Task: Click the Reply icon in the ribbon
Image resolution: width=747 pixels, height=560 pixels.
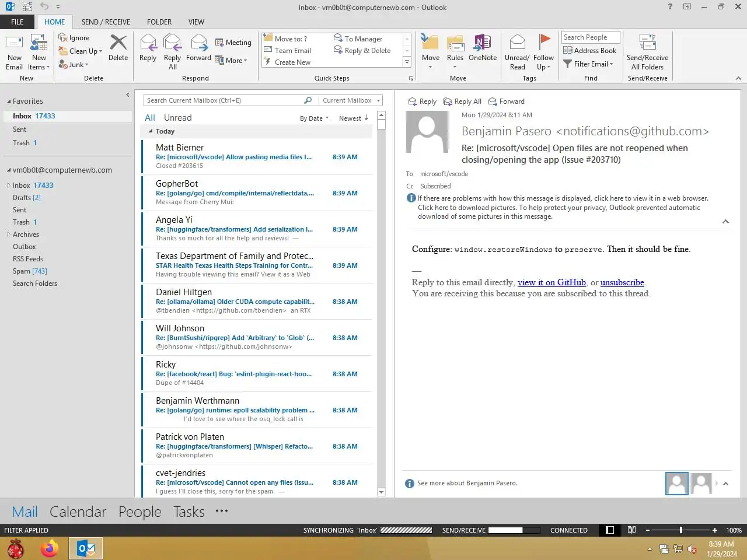Action: click(148, 43)
